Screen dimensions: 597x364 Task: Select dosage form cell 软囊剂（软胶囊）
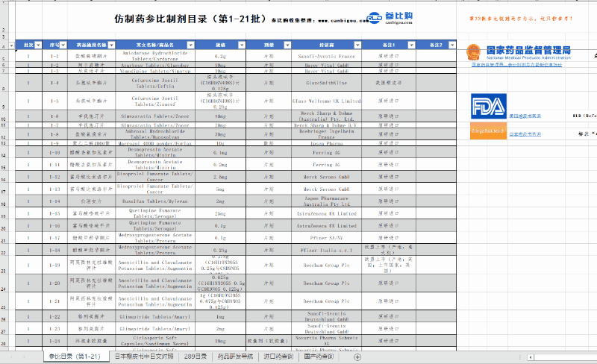pos(269,341)
